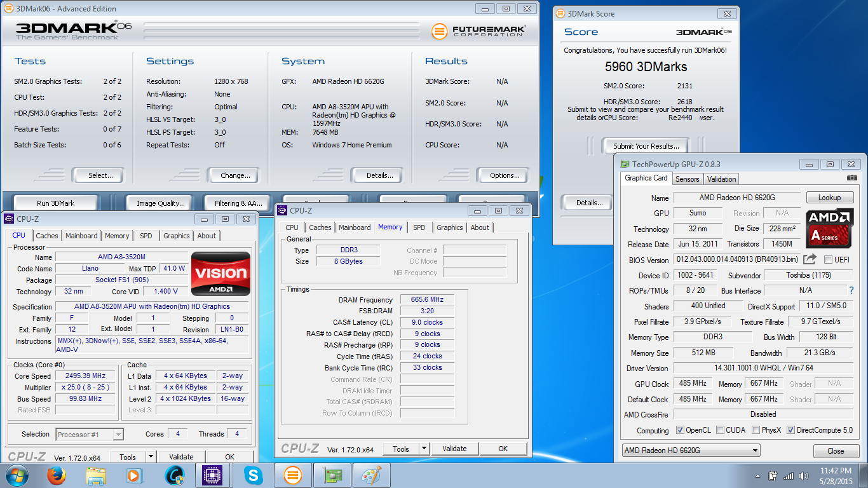Expand Tools arrow in CPU-Z Memory window
Viewport: 868px width, 488px height.
(424, 449)
